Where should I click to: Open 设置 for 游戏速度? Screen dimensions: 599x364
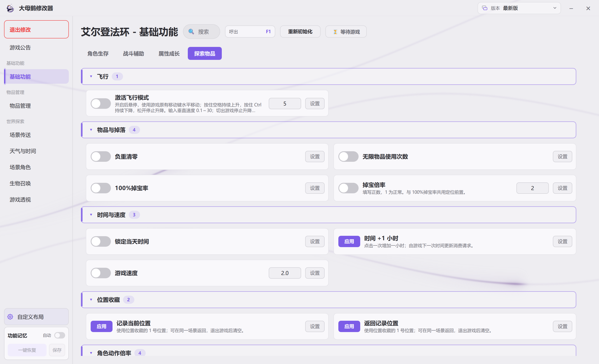[315, 273]
